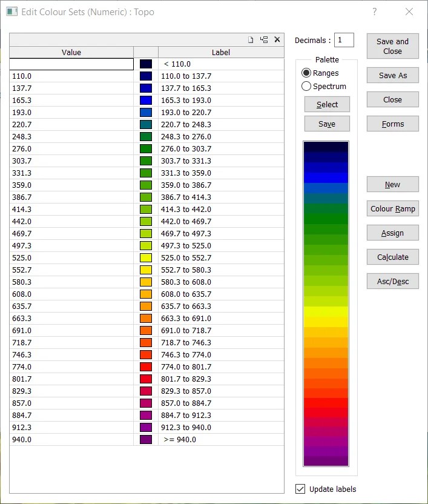Click red swatch for 774.0 to 801.7

point(146,366)
